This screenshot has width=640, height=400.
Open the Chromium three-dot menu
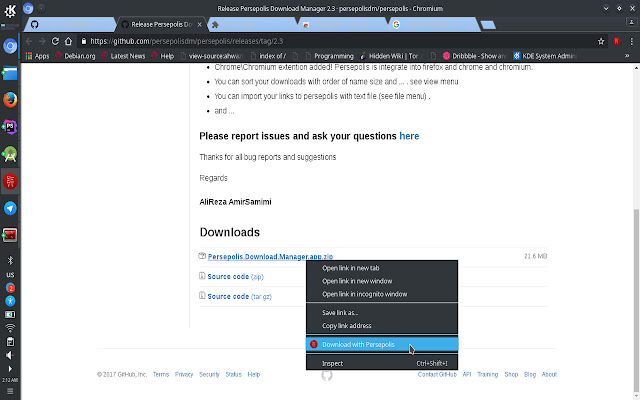tap(630, 41)
